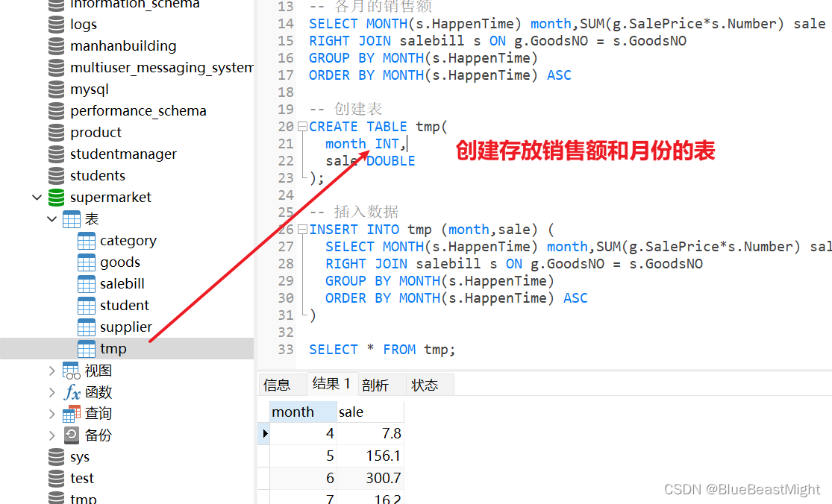Select the goods table label
Viewport: 832px width, 504px height.
(x=120, y=262)
